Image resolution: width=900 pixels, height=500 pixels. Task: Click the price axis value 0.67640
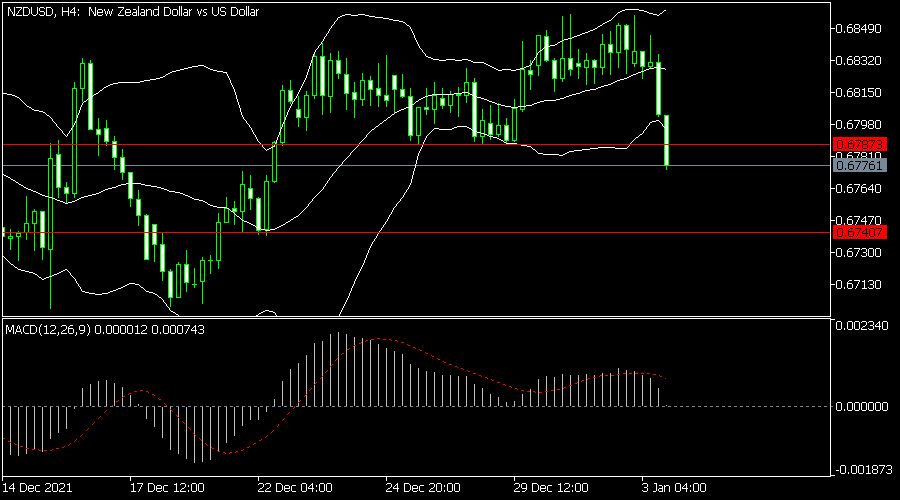click(859, 188)
